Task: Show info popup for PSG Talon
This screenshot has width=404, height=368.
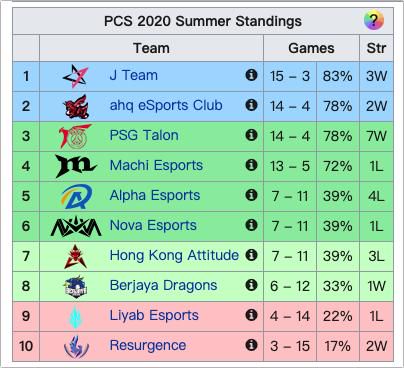Action: 251,135
